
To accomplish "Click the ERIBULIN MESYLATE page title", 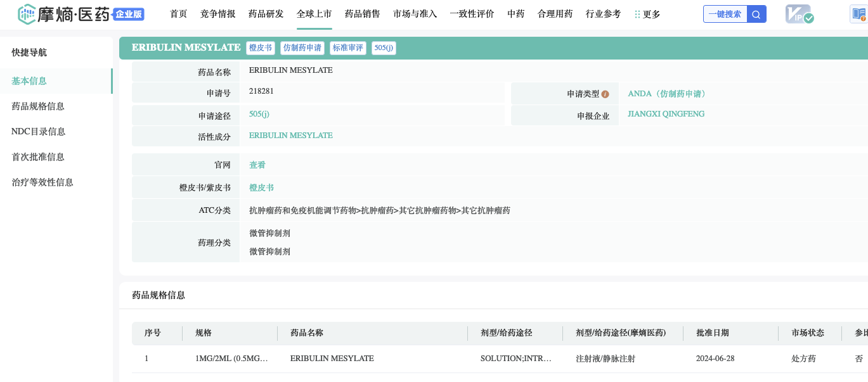I will (186, 48).
